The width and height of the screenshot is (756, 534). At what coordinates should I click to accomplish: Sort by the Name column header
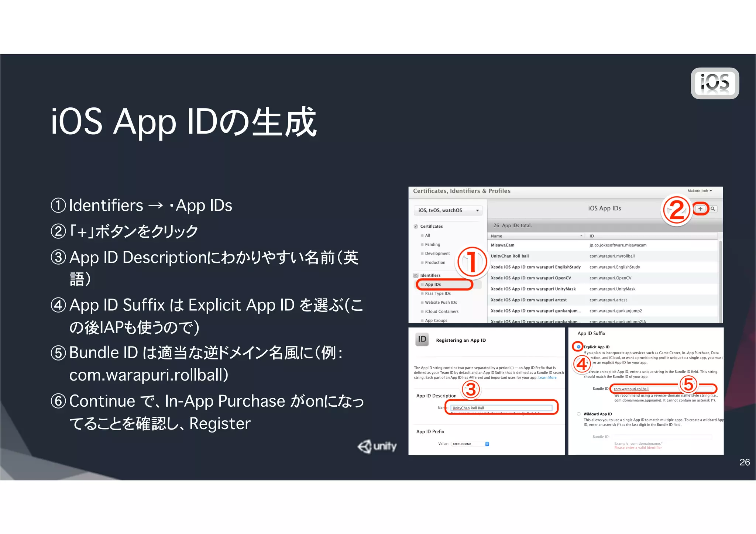536,236
